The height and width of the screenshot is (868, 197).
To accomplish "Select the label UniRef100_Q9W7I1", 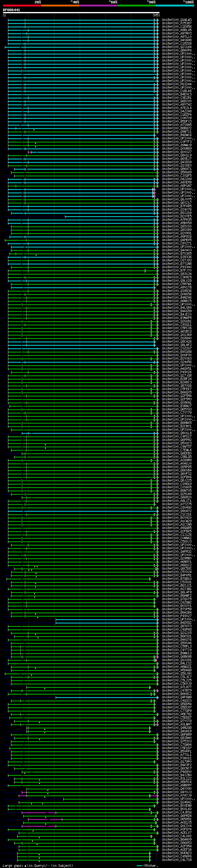I will pyautogui.click(x=177, y=132).
